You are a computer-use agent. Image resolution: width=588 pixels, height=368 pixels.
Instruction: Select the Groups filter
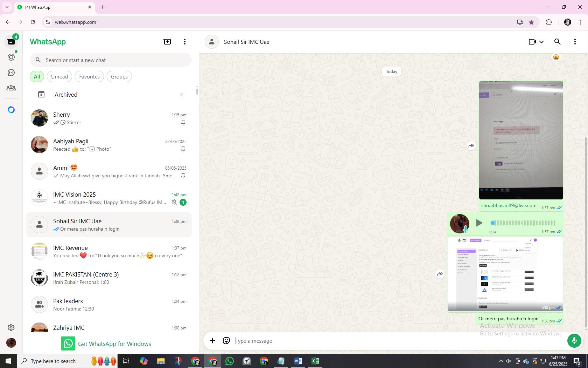point(119,77)
